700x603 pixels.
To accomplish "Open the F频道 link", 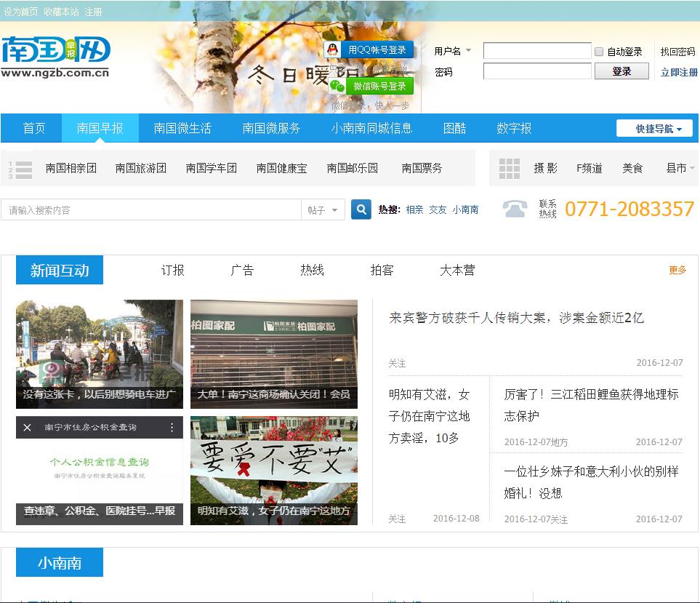I will coord(590,169).
